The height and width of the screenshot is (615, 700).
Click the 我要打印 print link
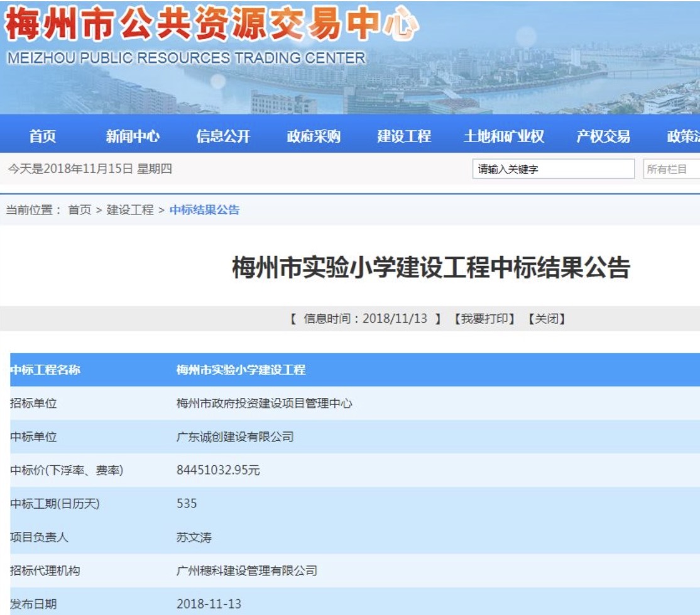(484, 319)
